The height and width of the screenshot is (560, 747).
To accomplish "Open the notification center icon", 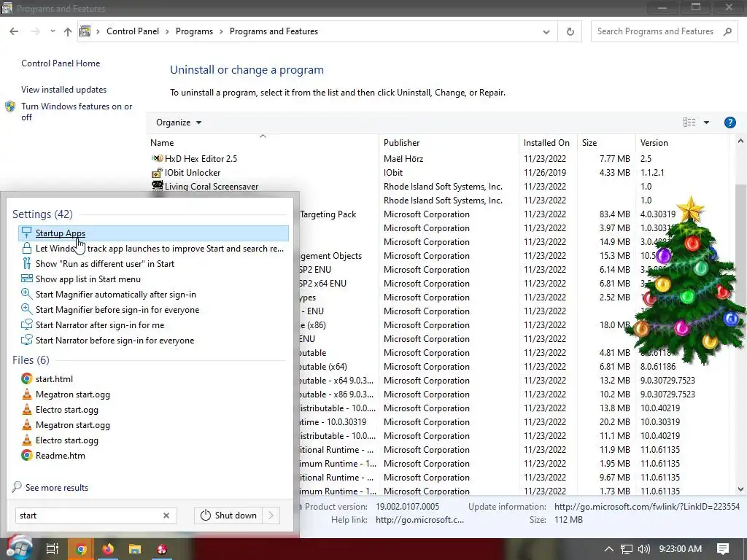I will 723,549.
